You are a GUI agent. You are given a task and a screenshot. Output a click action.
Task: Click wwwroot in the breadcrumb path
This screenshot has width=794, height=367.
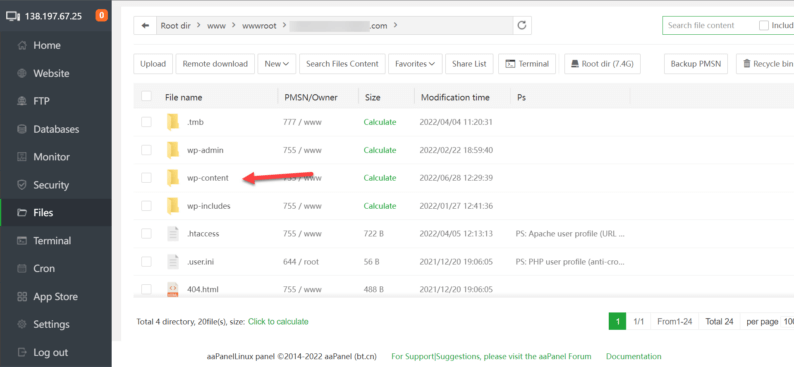click(259, 25)
